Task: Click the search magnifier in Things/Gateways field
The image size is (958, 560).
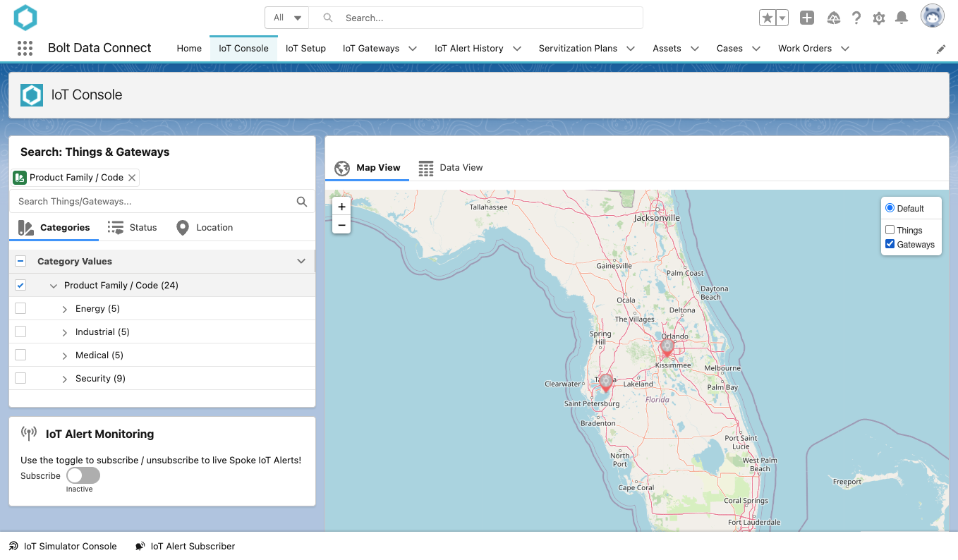Action: [302, 202]
